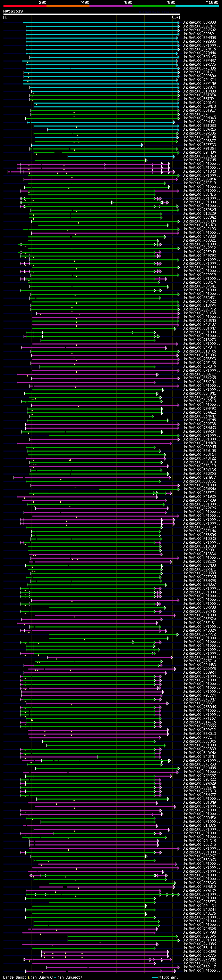This screenshot has height=980, width=222.
Task: Click hit label UniRef100_B9SWY4
Action: tap(199, 179)
